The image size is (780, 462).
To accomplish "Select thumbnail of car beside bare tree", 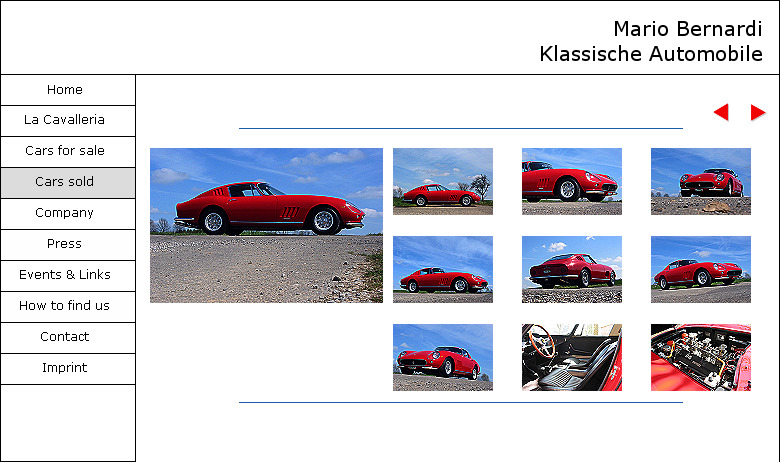I will click(x=443, y=182).
